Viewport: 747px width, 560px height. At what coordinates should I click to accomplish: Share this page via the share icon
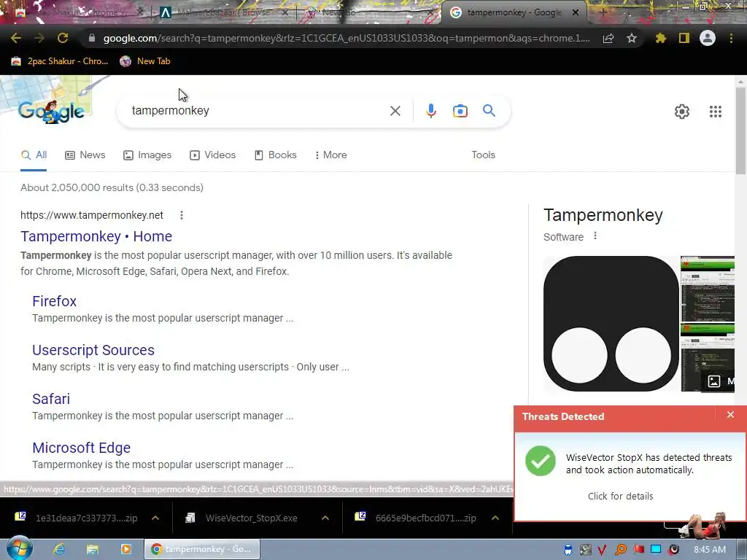click(x=608, y=38)
